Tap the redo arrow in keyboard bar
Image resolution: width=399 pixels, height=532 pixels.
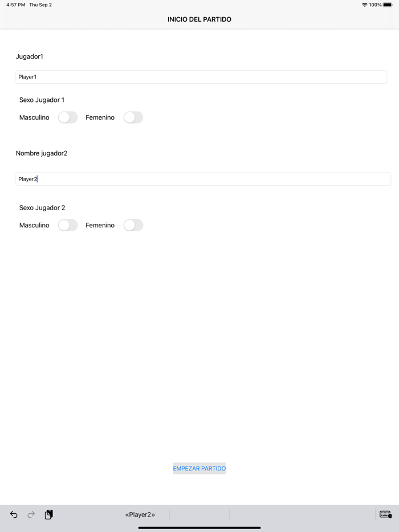(x=31, y=514)
